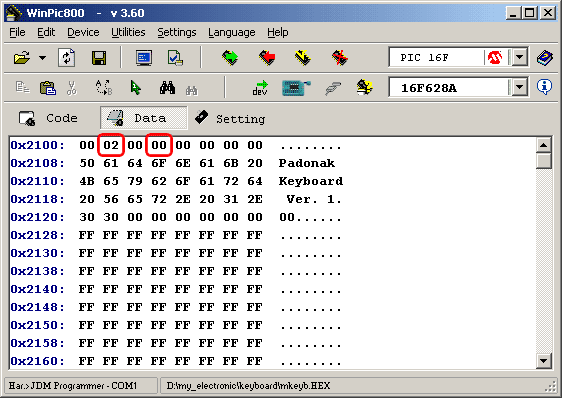Click the ZIF socket hardware icon
The height and width of the screenshot is (398, 562).
295,87
